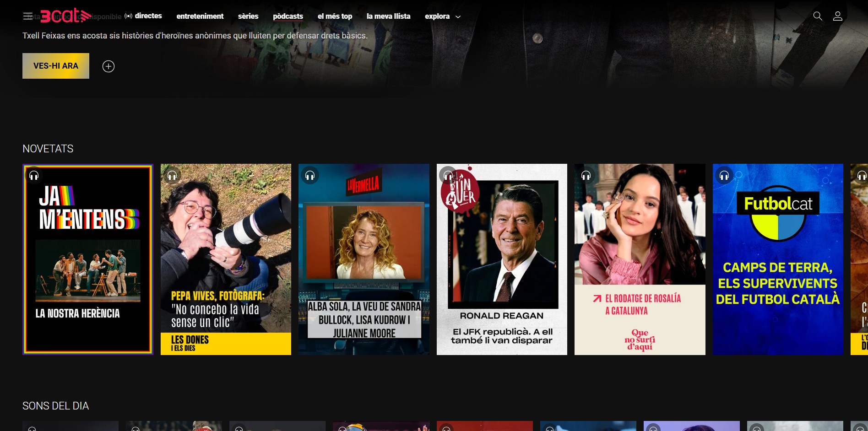Select the pòdcasts tab

pyautogui.click(x=288, y=16)
